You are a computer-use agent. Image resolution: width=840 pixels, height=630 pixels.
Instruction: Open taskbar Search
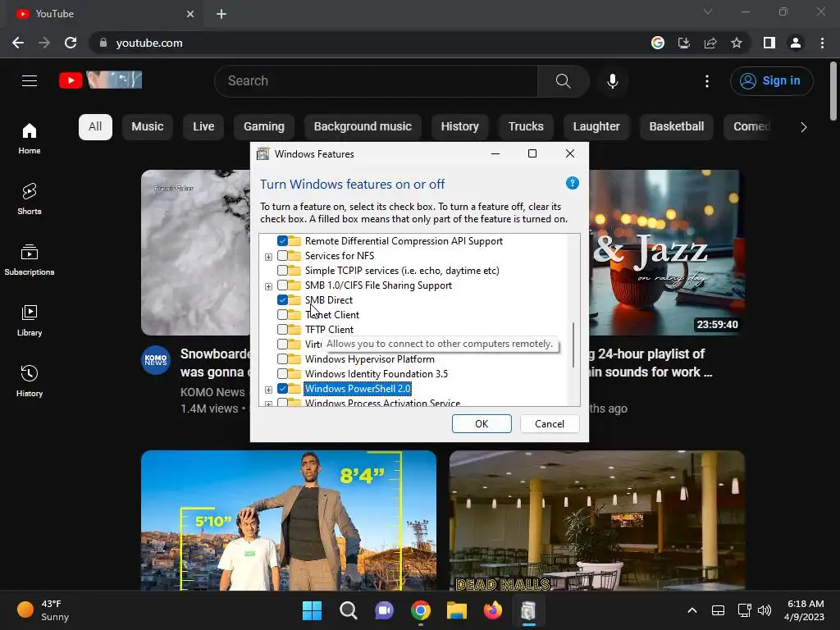[x=348, y=610]
